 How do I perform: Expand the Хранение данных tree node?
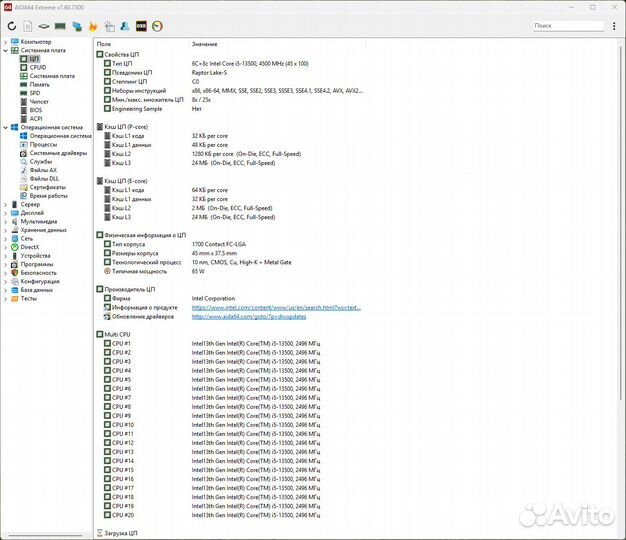tap(5, 230)
